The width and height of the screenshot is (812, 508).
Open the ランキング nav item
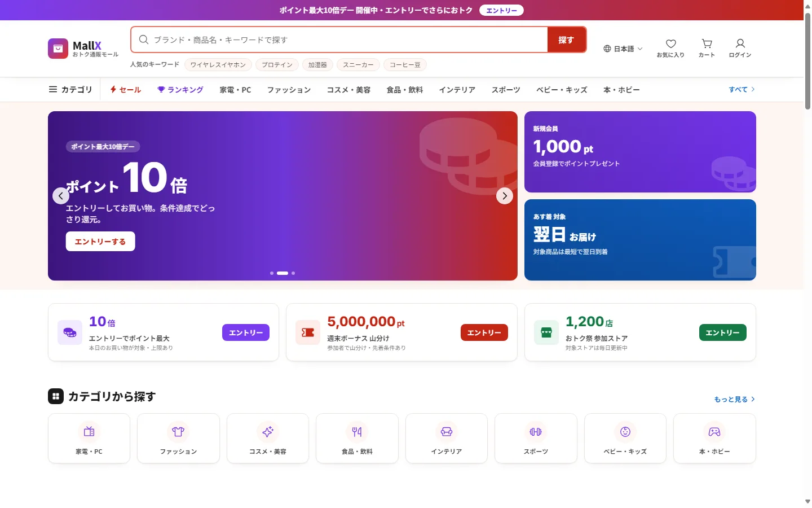(x=180, y=90)
